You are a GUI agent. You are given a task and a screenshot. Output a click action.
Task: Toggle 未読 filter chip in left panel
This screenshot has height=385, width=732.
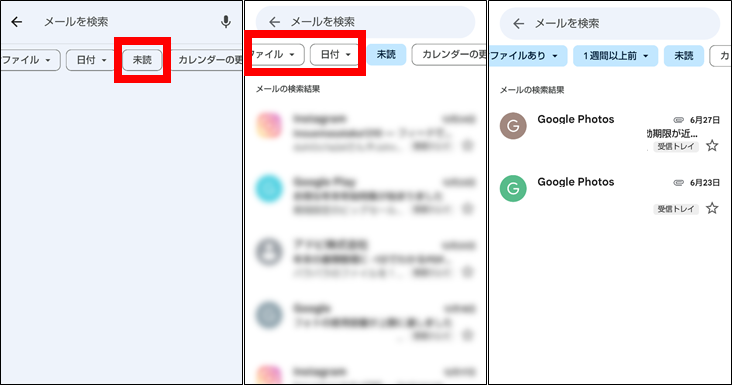coord(142,60)
